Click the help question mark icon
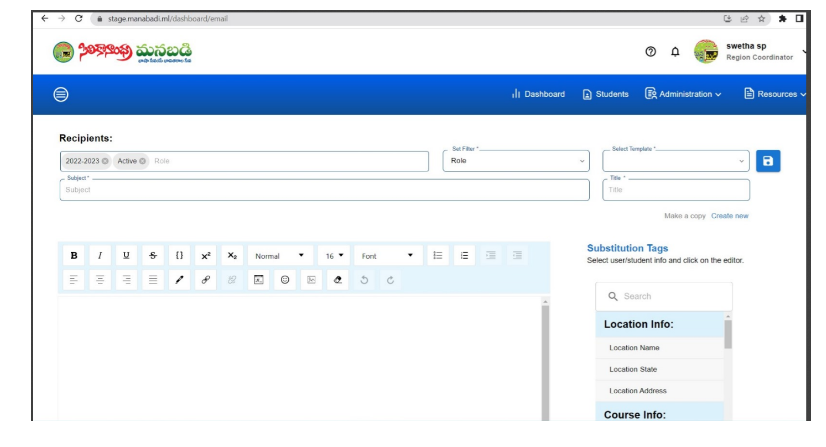Image resolution: width=826 pixels, height=447 pixels. click(650, 51)
